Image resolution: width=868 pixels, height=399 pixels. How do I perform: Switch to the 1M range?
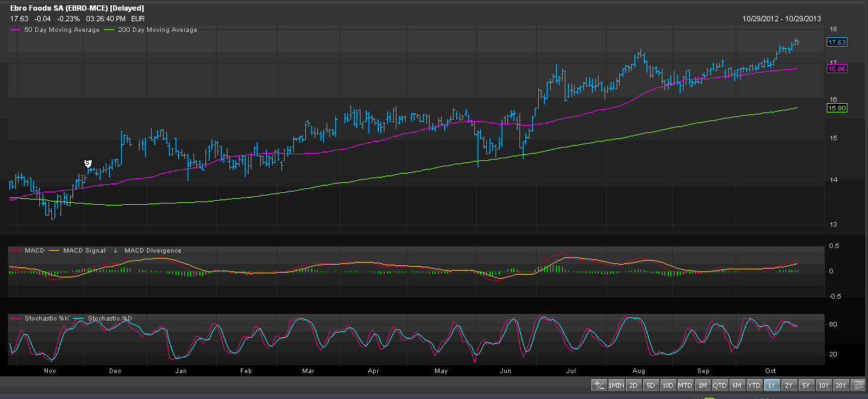[702, 385]
